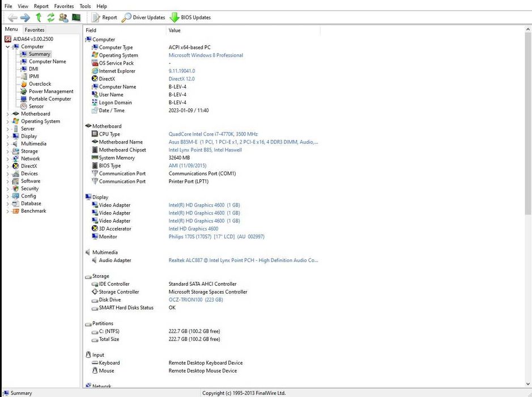Refresh the page with green arrows icon
The image size is (532, 397).
[50, 18]
